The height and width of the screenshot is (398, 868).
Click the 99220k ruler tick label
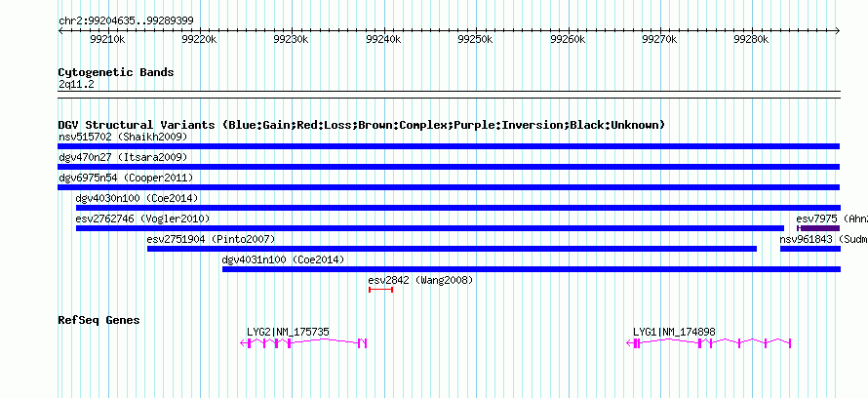199,39
